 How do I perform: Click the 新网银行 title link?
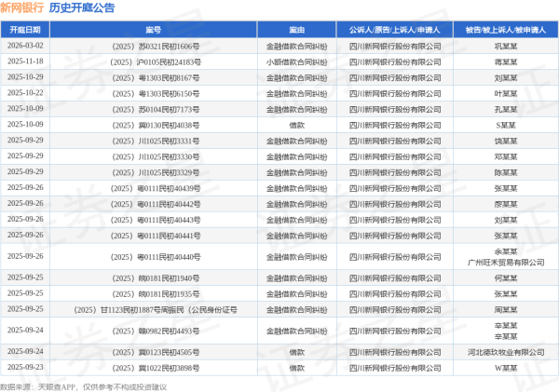click(x=21, y=8)
